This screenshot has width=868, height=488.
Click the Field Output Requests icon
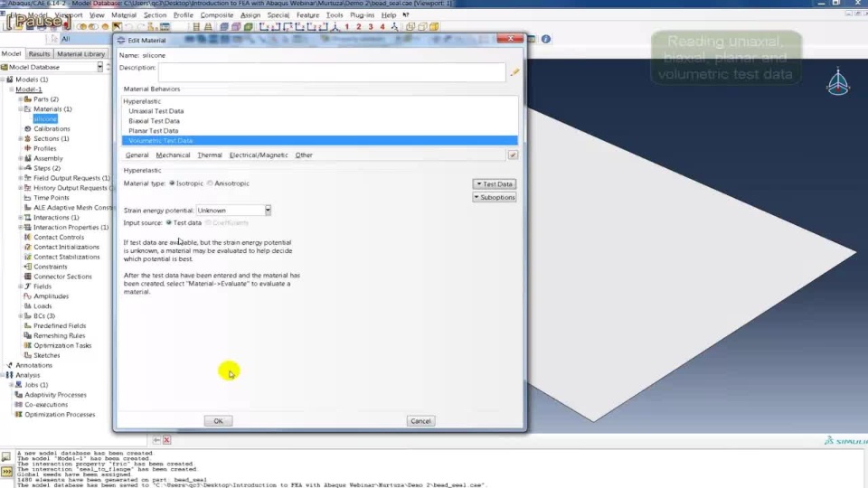tap(28, 178)
